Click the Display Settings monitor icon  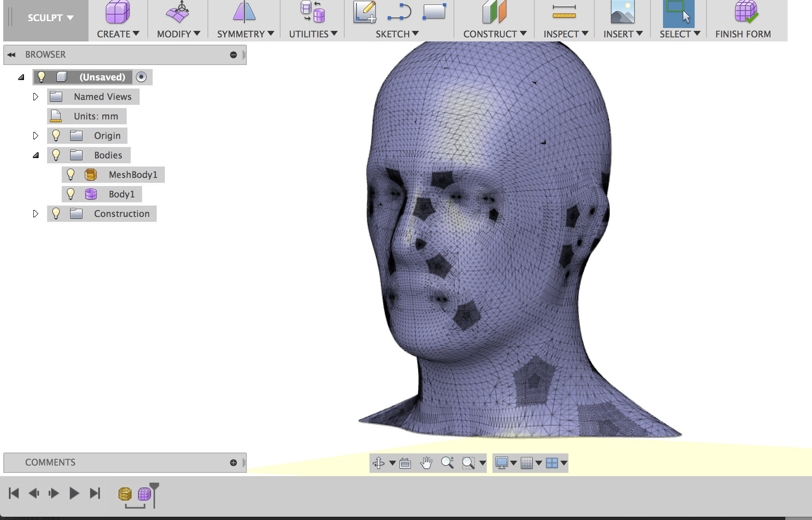click(x=502, y=463)
